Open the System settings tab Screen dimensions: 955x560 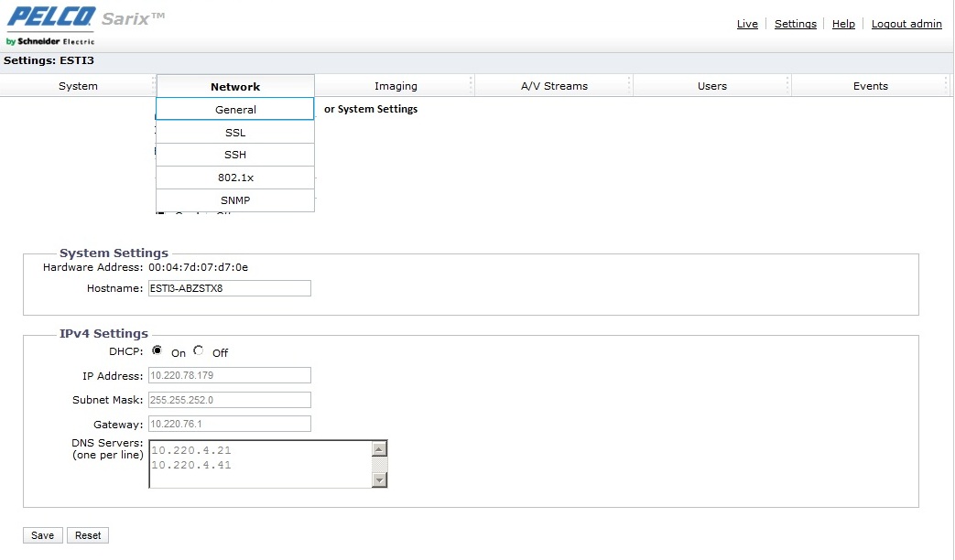point(78,86)
